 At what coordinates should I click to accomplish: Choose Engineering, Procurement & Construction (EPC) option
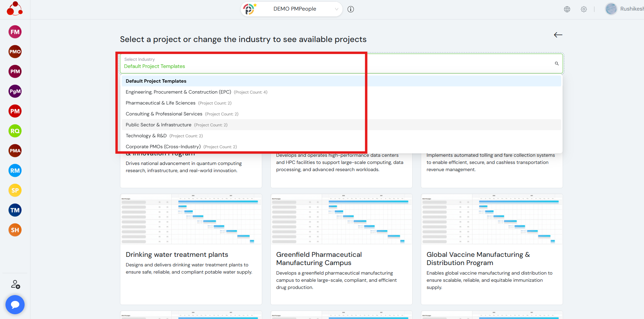tap(178, 92)
